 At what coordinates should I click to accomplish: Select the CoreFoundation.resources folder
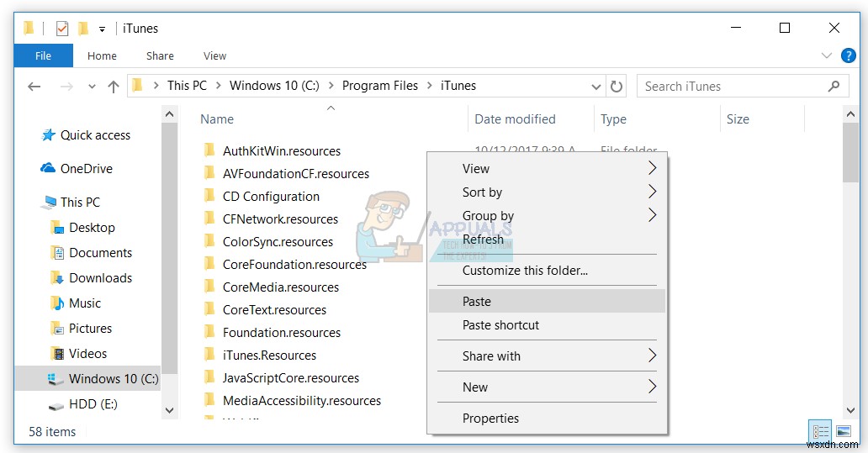[284, 265]
